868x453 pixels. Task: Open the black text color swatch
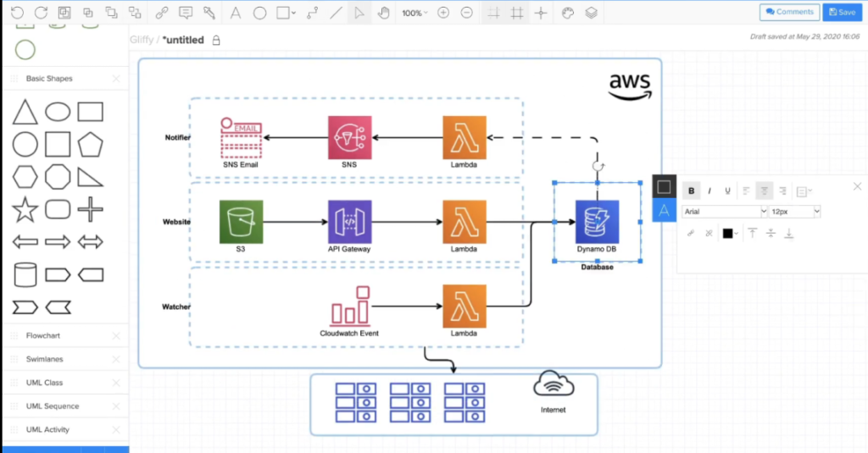tap(727, 233)
